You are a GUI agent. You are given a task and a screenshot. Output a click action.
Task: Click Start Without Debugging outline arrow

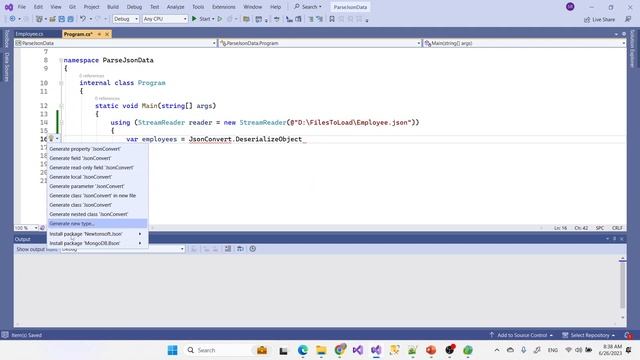[220, 19]
